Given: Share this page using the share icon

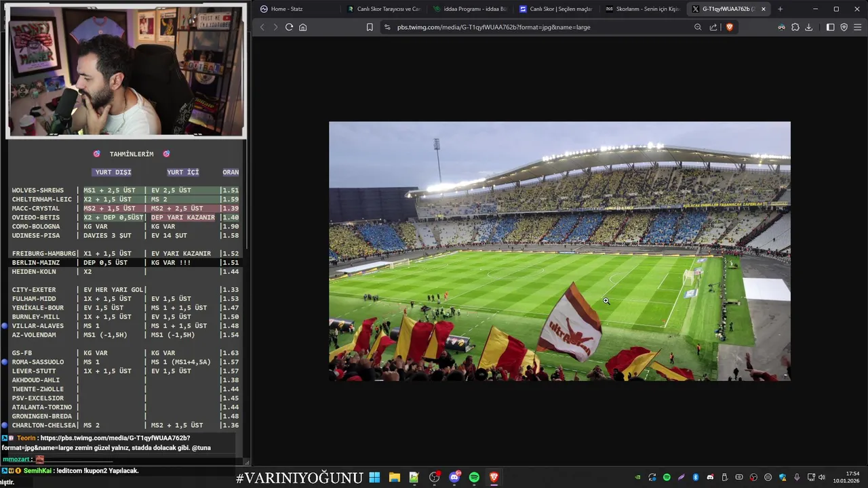Looking at the screenshot, I should [x=713, y=27].
